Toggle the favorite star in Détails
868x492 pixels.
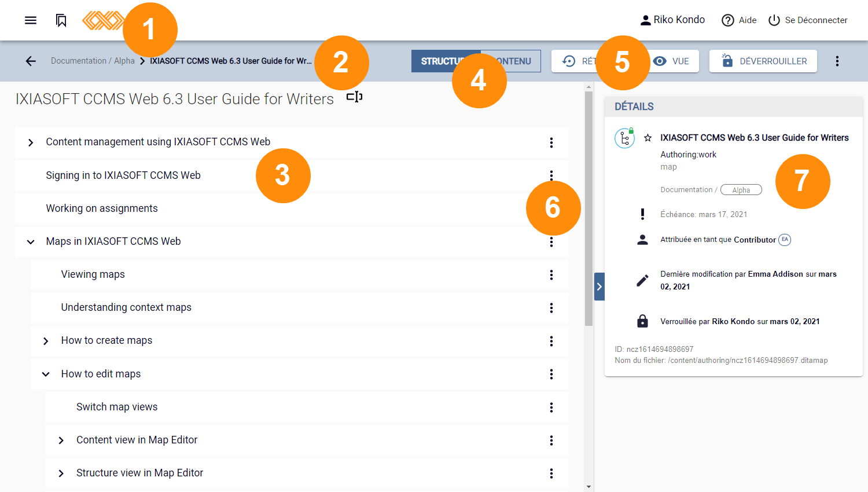pos(648,138)
